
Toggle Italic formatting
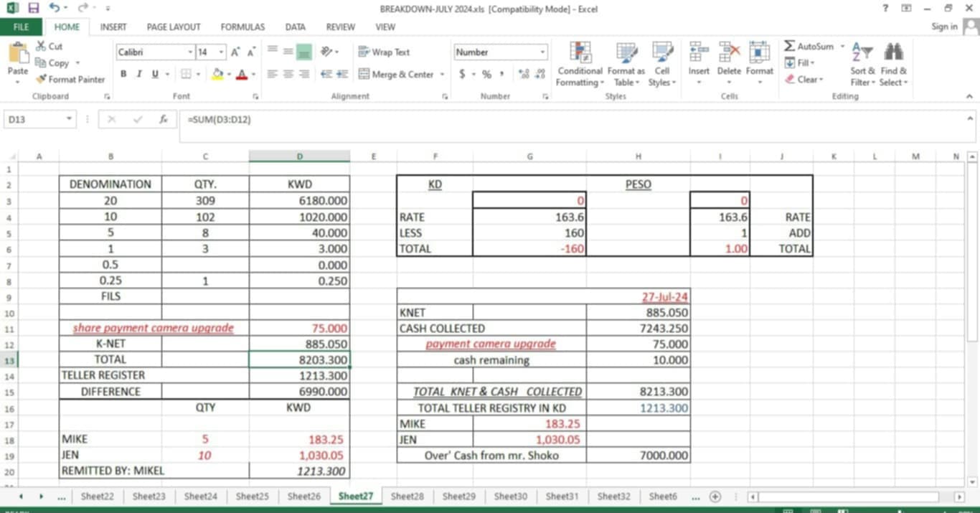pyautogui.click(x=138, y=74)
